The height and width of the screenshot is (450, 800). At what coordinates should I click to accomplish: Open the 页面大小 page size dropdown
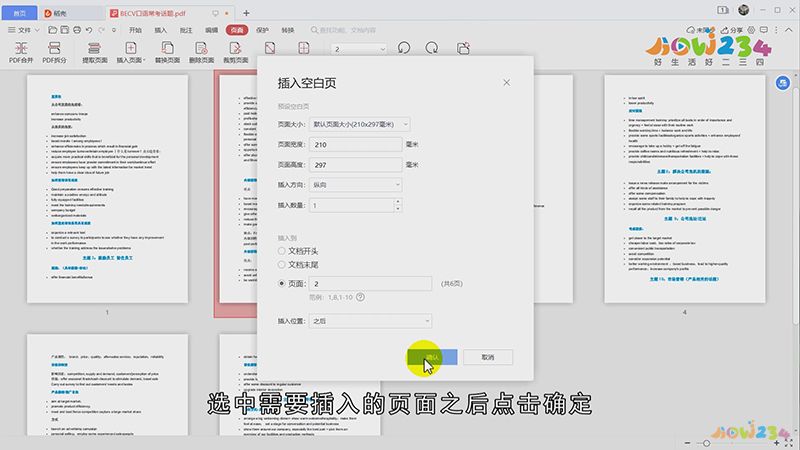pyautogui.click(x=359, y=124)
